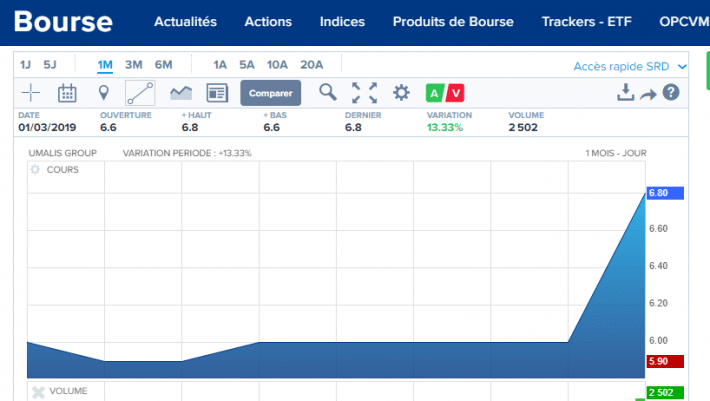The image size is (710, 401).
Task: Click the red V sell button
Action: click(x=455, y=93)
